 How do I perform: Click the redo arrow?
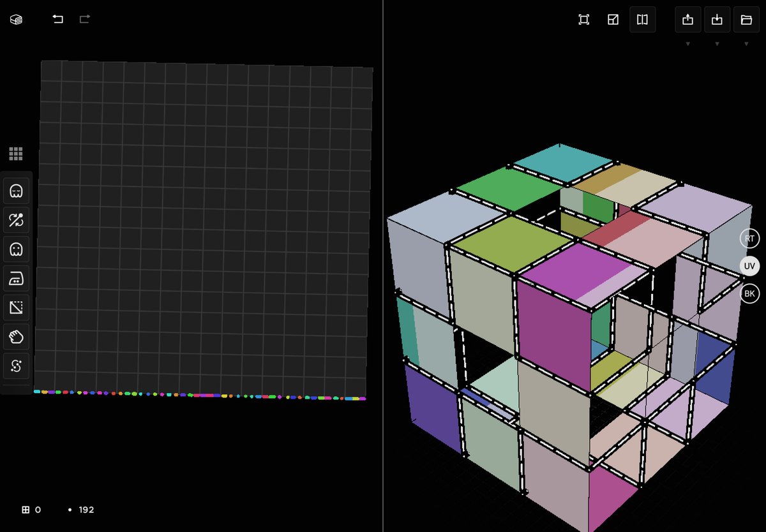pyautogui.click(x=85, y=19)
